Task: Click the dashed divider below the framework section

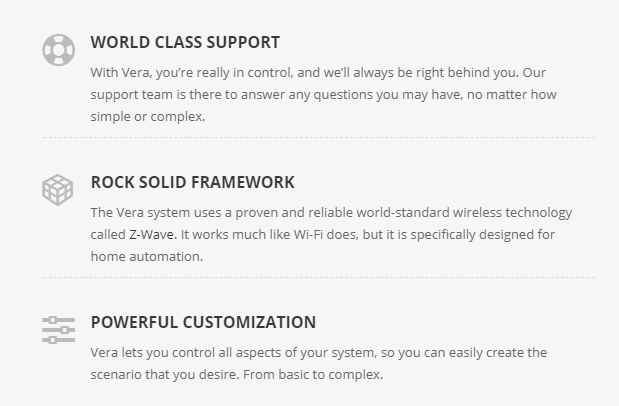Action: coord(318,277)
